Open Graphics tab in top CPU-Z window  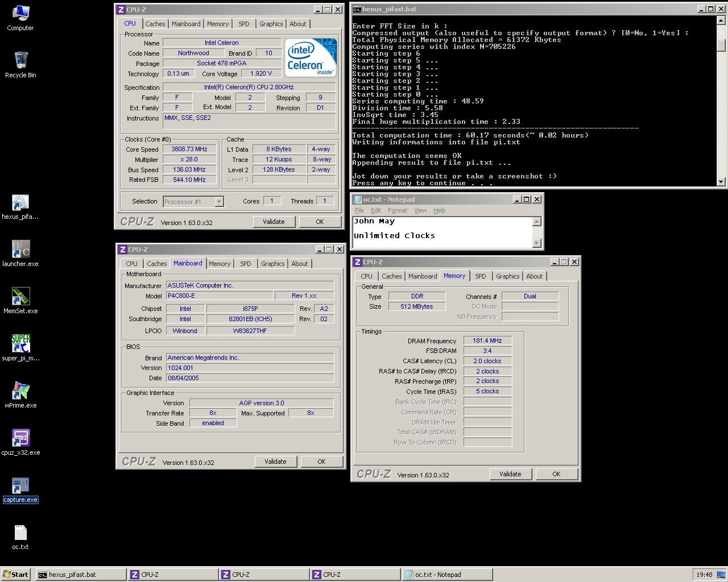[271, 24]
